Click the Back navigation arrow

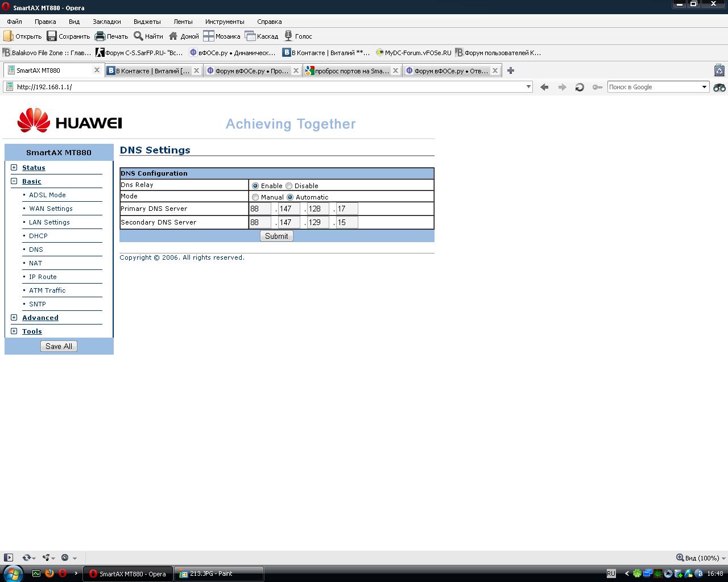coord(544,87)
